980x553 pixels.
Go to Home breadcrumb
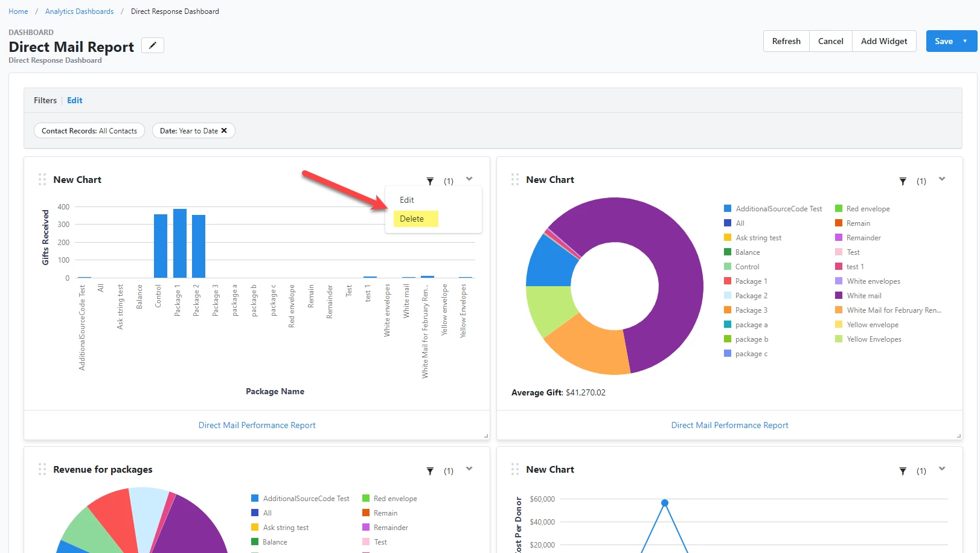click(x=18, y=11)
